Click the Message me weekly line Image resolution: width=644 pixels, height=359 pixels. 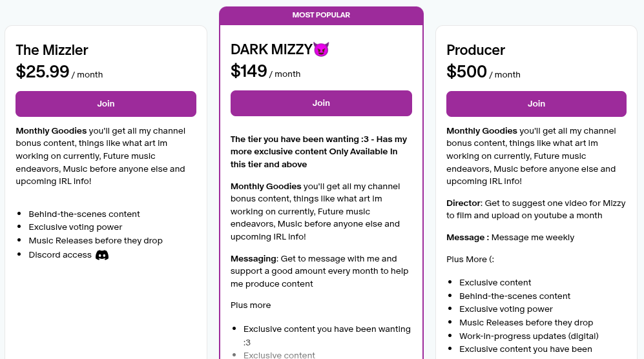(x=510, y=238)
